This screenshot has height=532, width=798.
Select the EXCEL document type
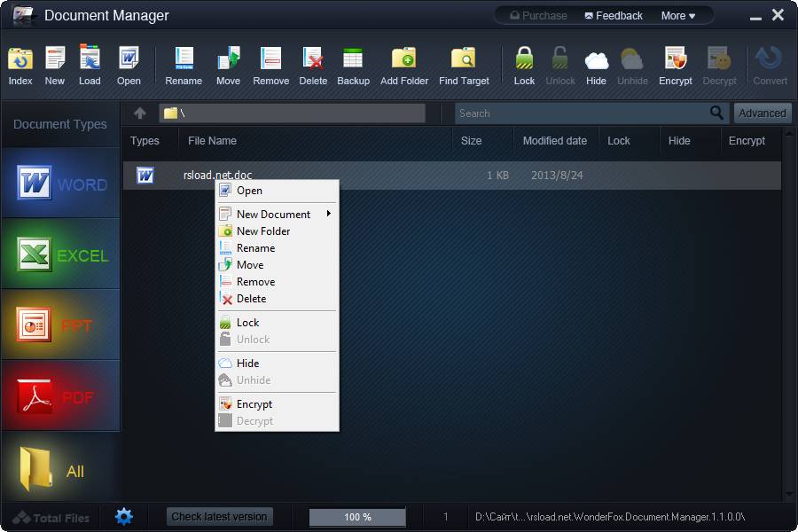(x=60, y=254)
